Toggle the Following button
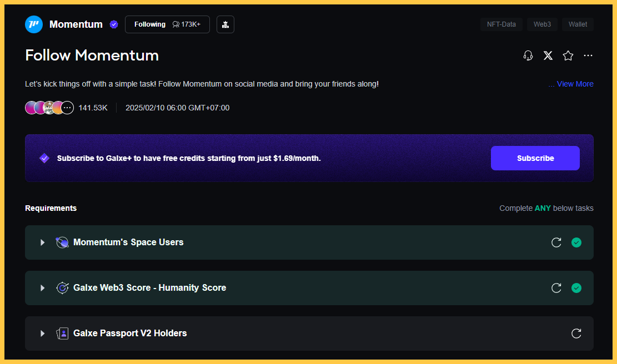 167,24
